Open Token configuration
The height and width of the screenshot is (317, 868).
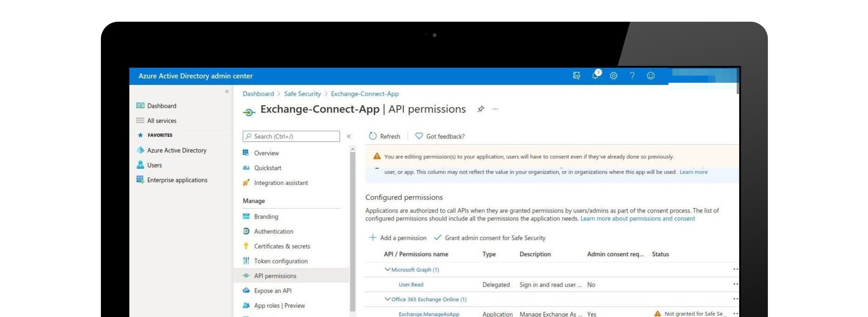coord(281,261)
